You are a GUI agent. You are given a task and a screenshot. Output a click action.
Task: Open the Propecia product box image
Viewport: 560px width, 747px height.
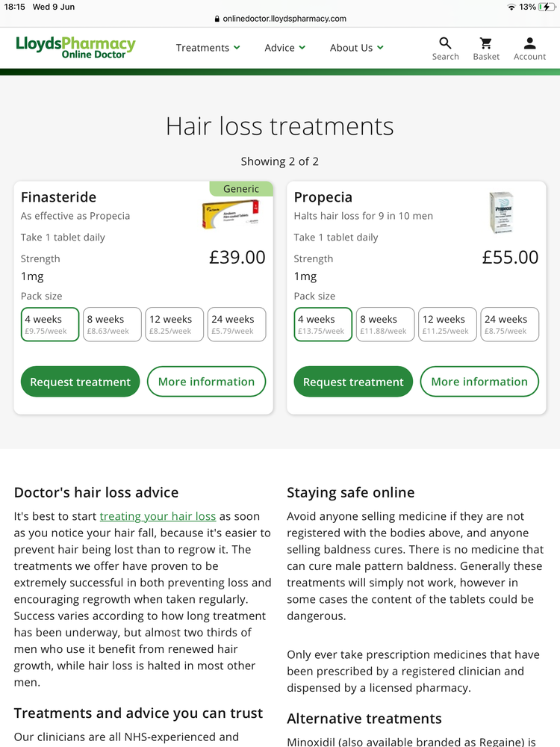tap(501, 212)
